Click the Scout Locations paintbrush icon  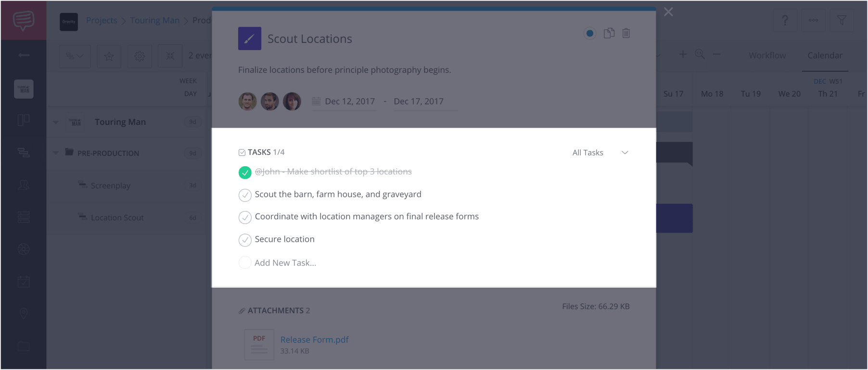pos(250,39)
